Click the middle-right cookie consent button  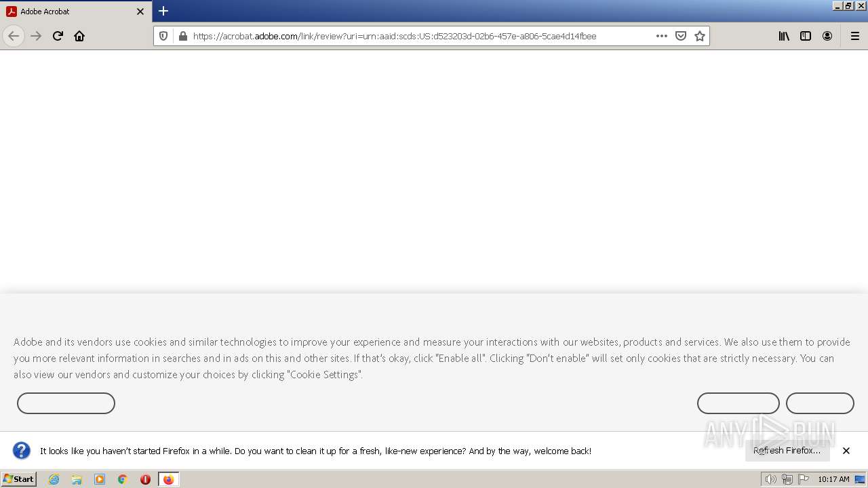tap(738, 403)
